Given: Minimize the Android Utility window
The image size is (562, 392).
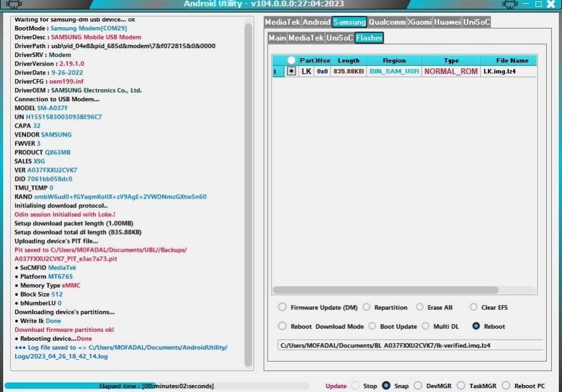Looking at the screenshot, I should tap(526, 4).
